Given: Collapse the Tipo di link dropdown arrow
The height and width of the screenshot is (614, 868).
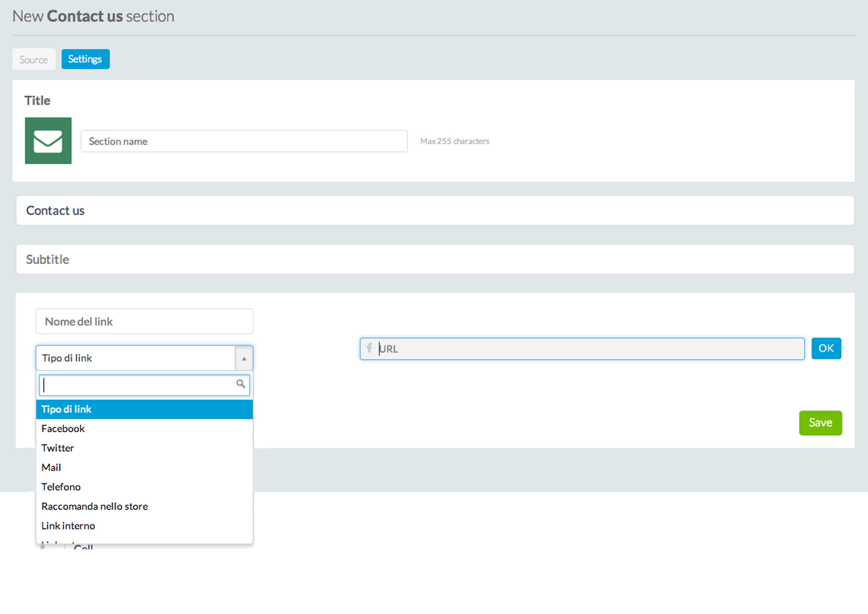Looking at the screenshot, I should 244,358.
